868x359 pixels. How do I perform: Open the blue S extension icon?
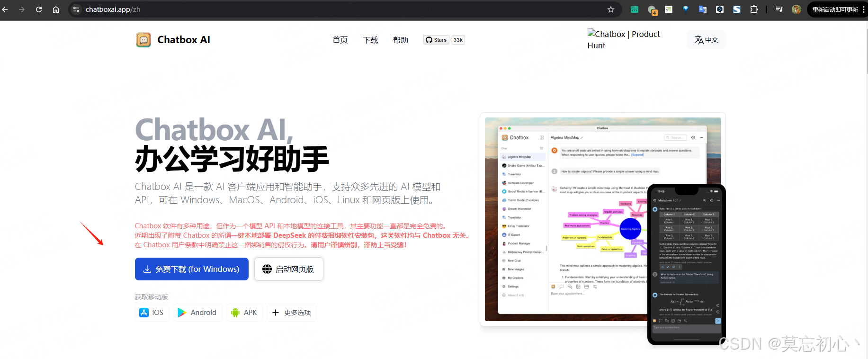pyautogui.click(x=737, y=9)
